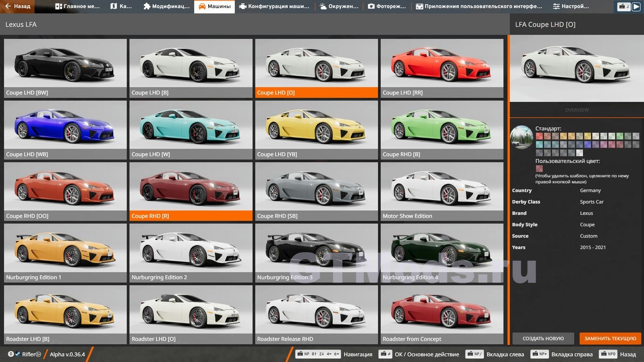Pick the cyan swatch starting the second row
The width and height of the screenshot is (644, 362).
[539, 145]
